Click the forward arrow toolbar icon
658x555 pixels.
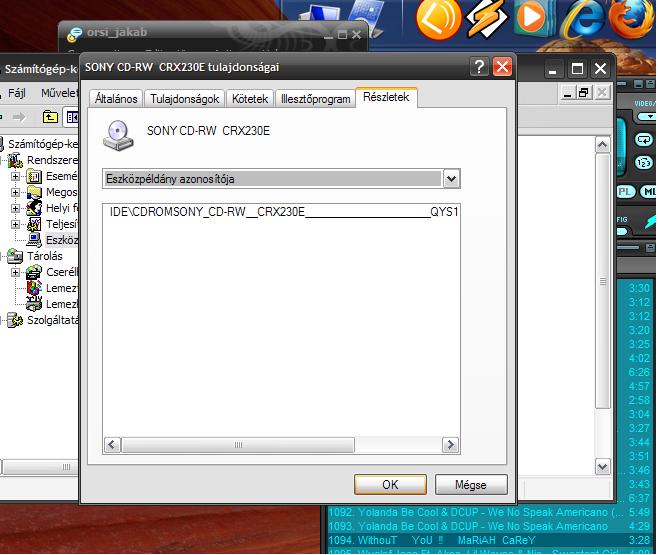pyautogui.click(x=19, y=117)
